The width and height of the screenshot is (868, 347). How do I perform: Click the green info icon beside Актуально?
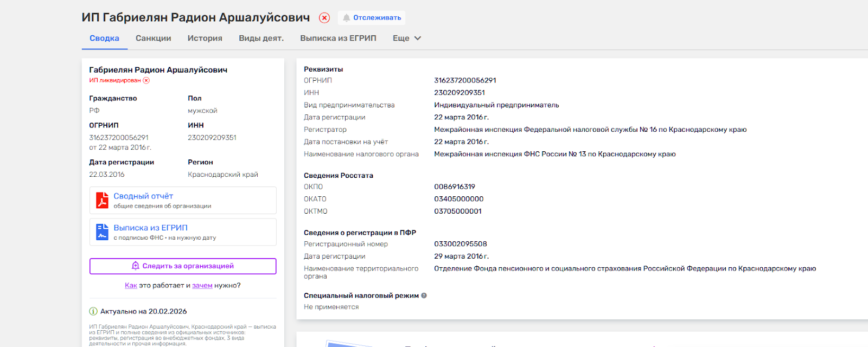[93, 311]
